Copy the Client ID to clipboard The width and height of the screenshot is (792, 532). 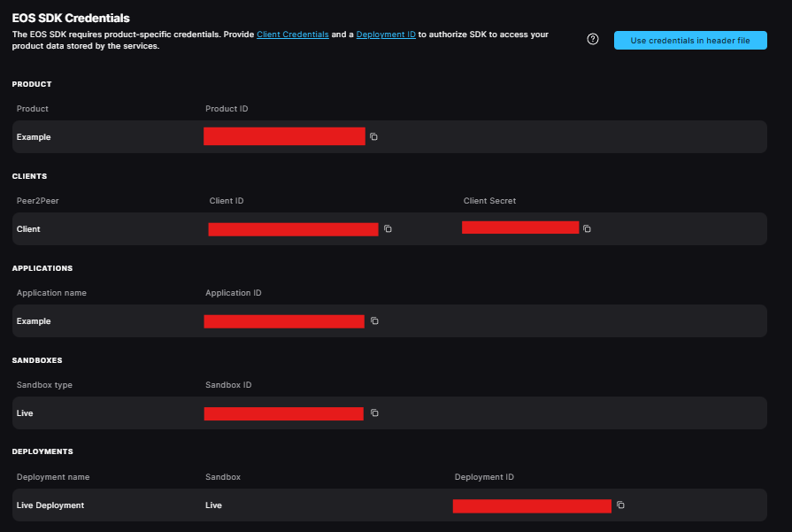pos(388,229)
